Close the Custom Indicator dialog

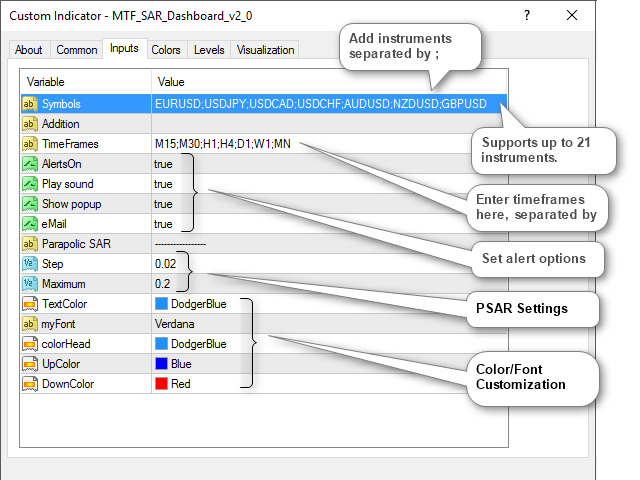(572, 15)
